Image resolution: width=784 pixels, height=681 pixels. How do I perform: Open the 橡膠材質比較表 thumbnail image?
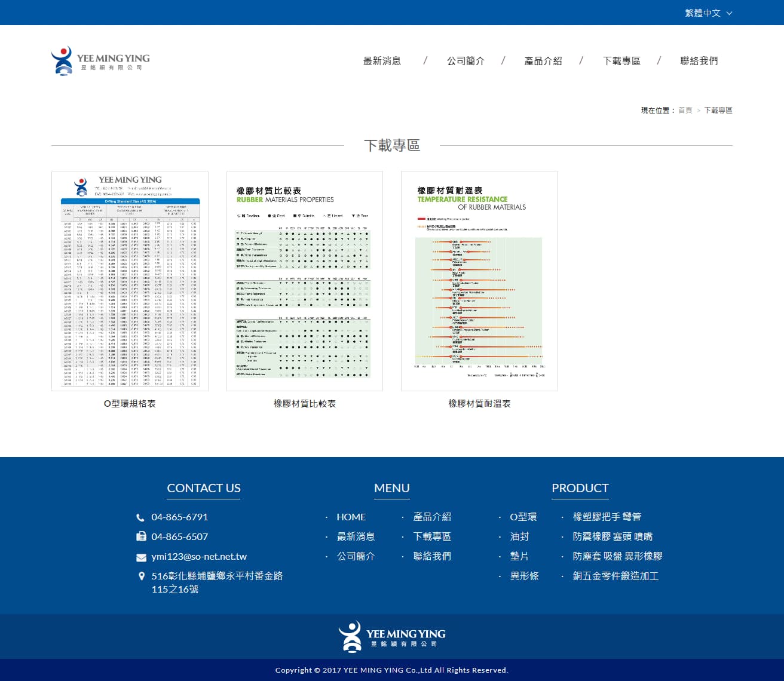(305, 281)
